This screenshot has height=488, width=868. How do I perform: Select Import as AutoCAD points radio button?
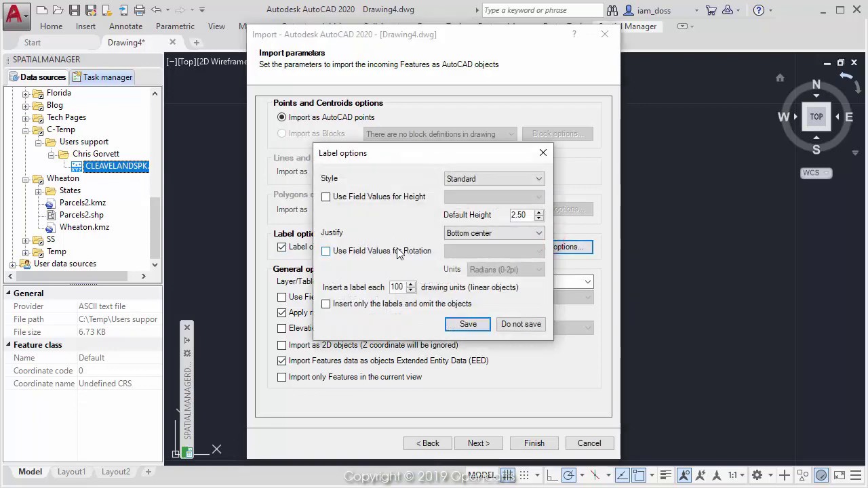click(x=281, y=117)
